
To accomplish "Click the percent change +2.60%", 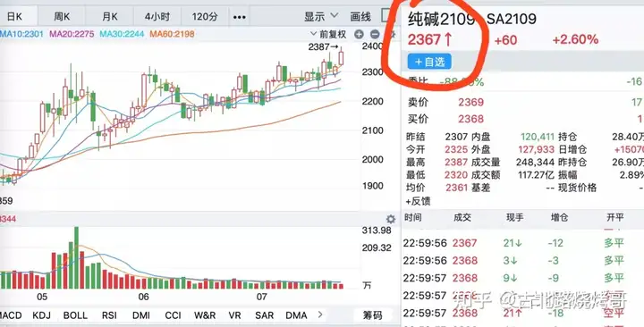I will 575,40.
